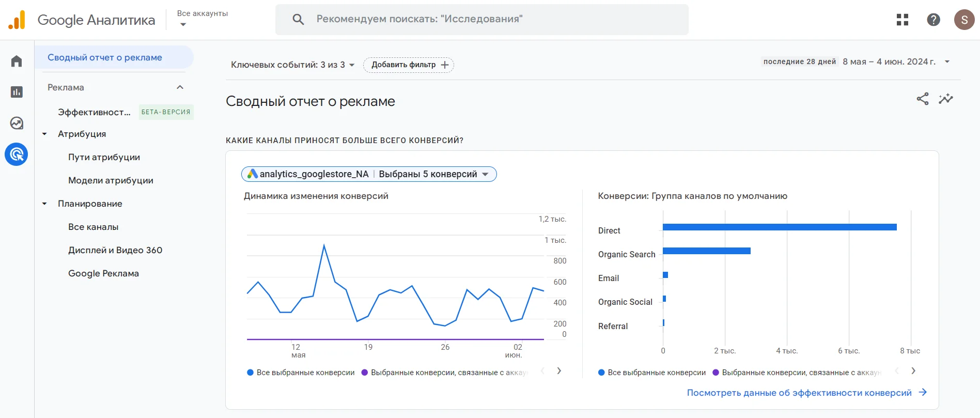
Task: Open the user account avatar S
Action: [x=964, y=20]
